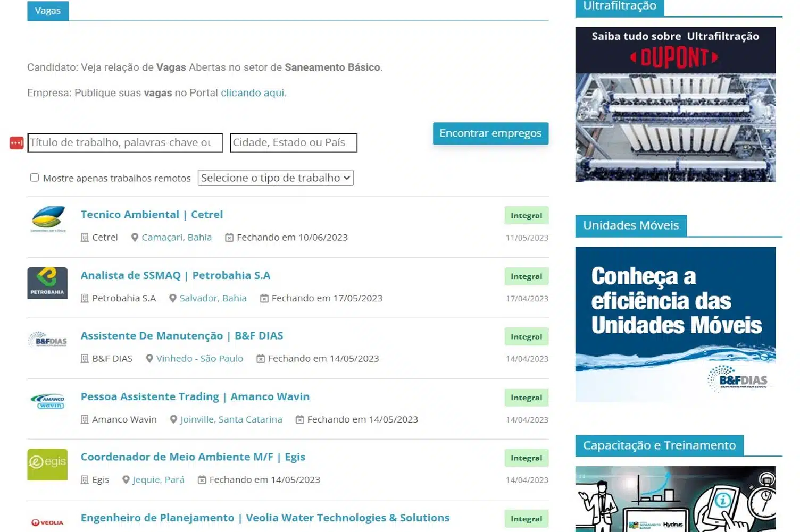Click Amanco Wavin company name text
This screenshot has height=532, width=800.
click(x=124, y=420)
